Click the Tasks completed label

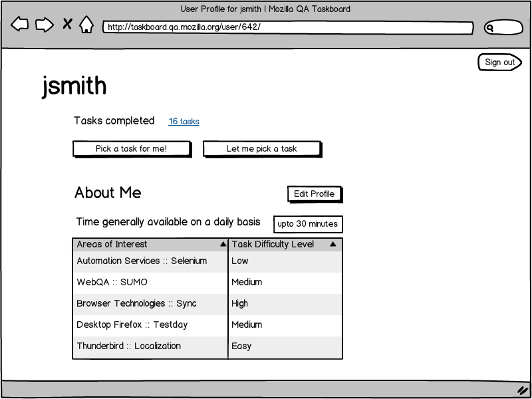pyautogui.click(x=114, y=121)
